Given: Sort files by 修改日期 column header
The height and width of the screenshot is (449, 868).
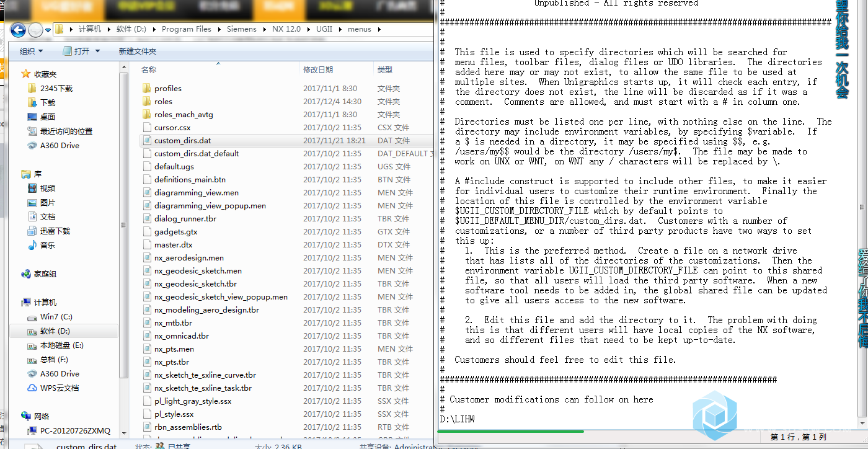Looking at the screenshot, I should coord(318,70).
